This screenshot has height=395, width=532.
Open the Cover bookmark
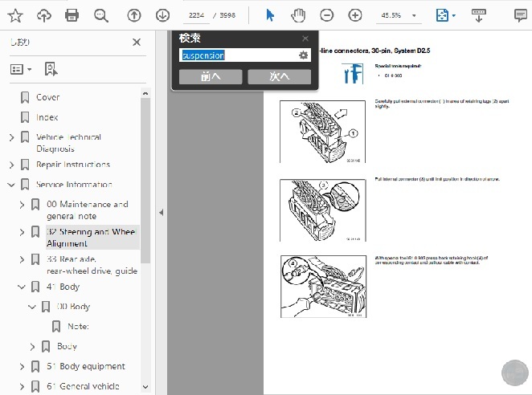click(x=47, y=97)
